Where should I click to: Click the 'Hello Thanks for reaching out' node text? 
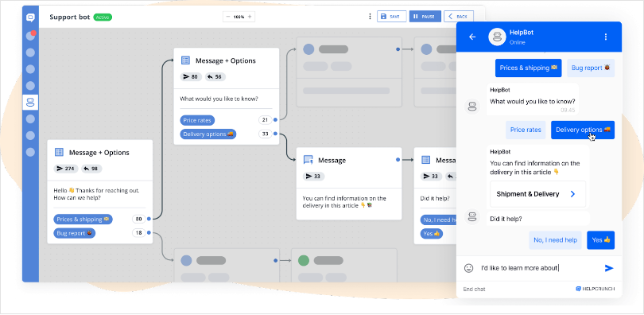96,194
